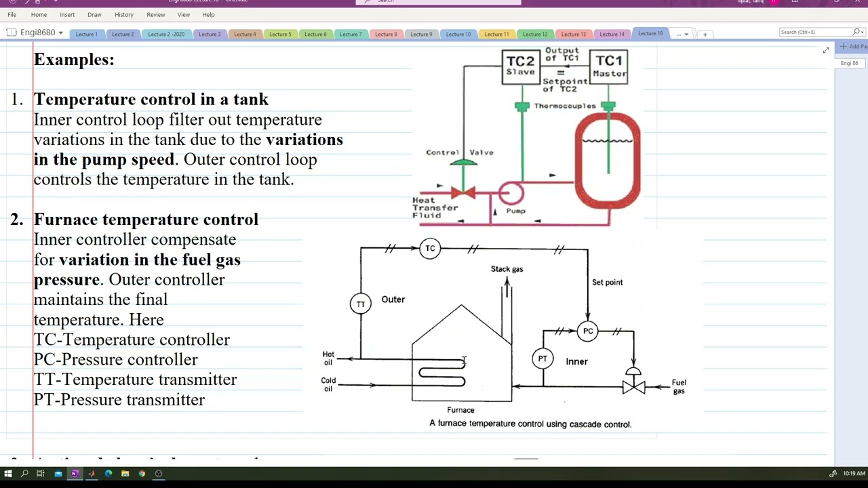Click 'Temperature control in a tank' heading
Screen dimensions: 868x488
151,100
